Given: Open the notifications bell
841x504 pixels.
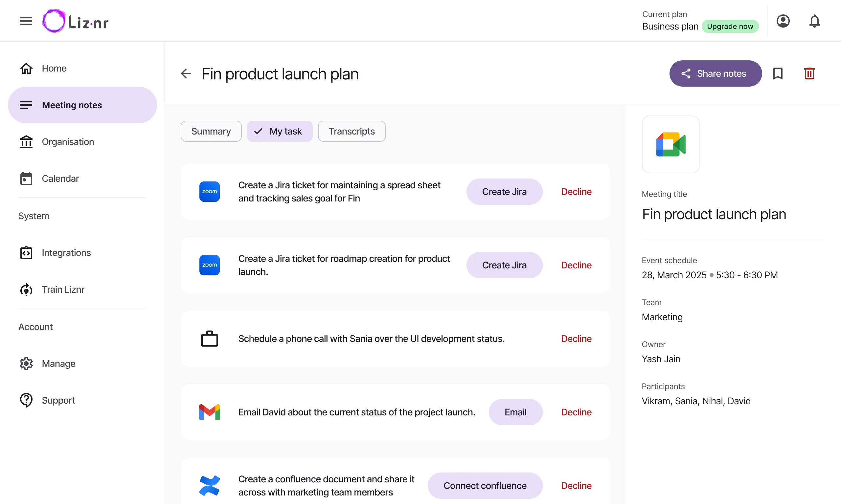Looking at the screenshot, I should point(814,21).
